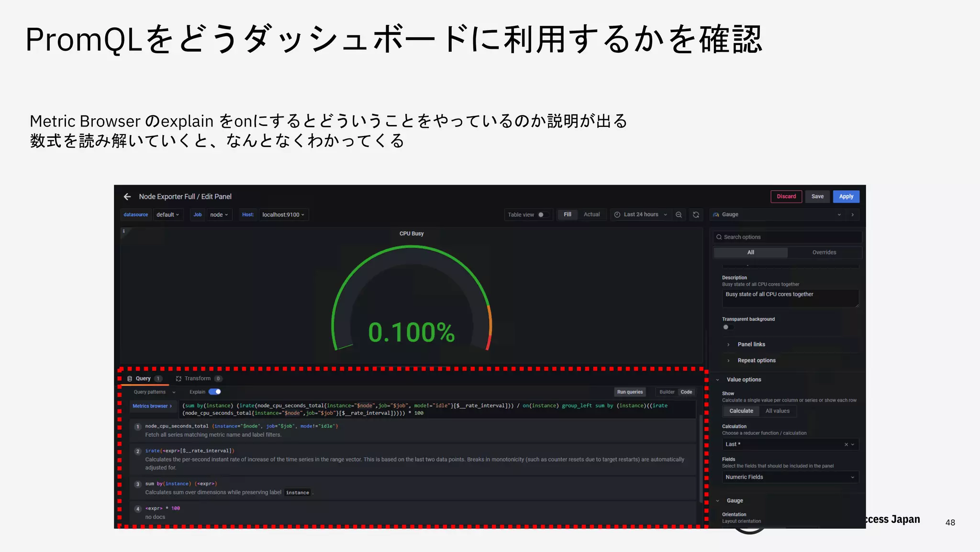Image resolution: width=980 pixels, height=552 pixels.
Task: Choose Calculate under Show
Action: (741, 411)
